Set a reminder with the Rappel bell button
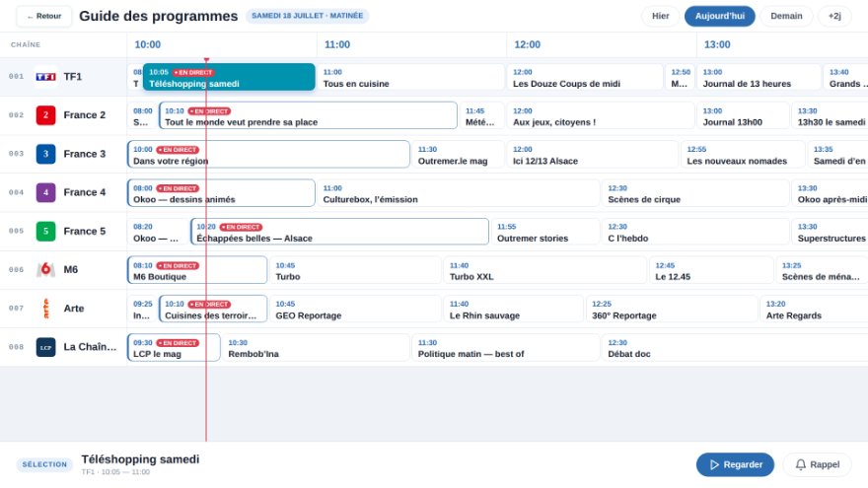The height and width of the screenshot is (488, 868). click(817, 464)
